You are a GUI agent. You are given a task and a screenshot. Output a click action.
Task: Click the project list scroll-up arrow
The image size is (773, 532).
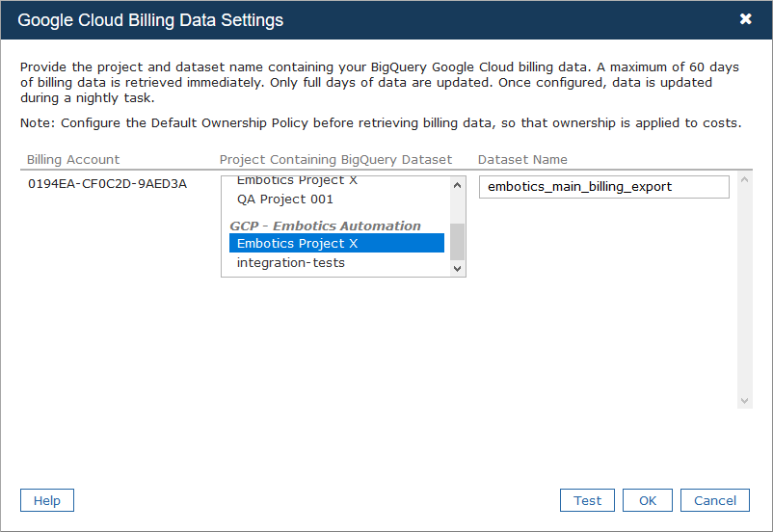[x=457, y=185]
